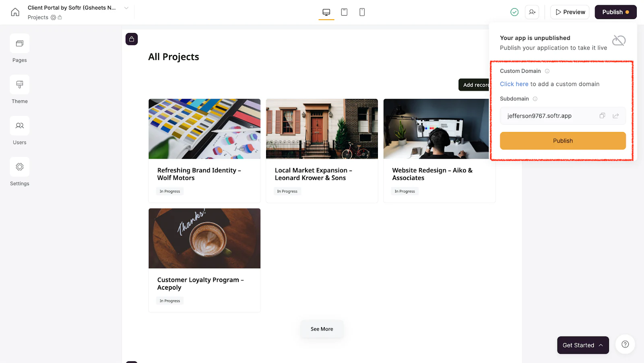Viewport: 644px width, 363px height.
Task: Expand the Get Started checklist
Action: (x=583, y=345)
